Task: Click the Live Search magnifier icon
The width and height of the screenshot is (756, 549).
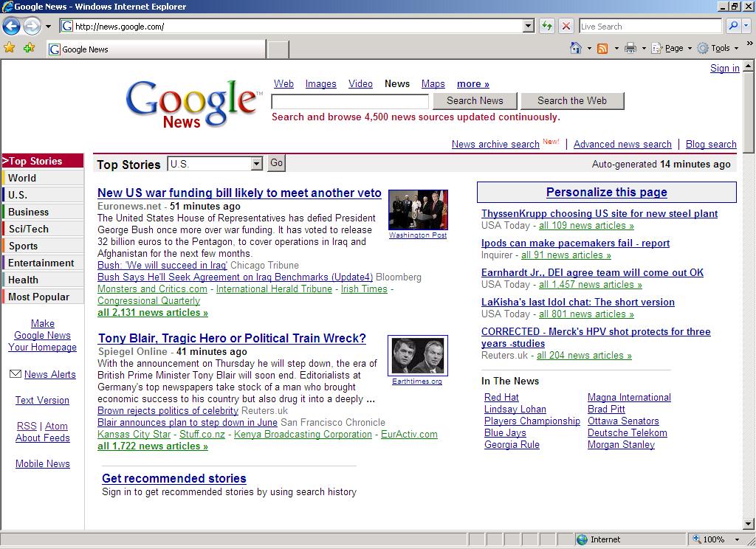Action: click(733, 26)
